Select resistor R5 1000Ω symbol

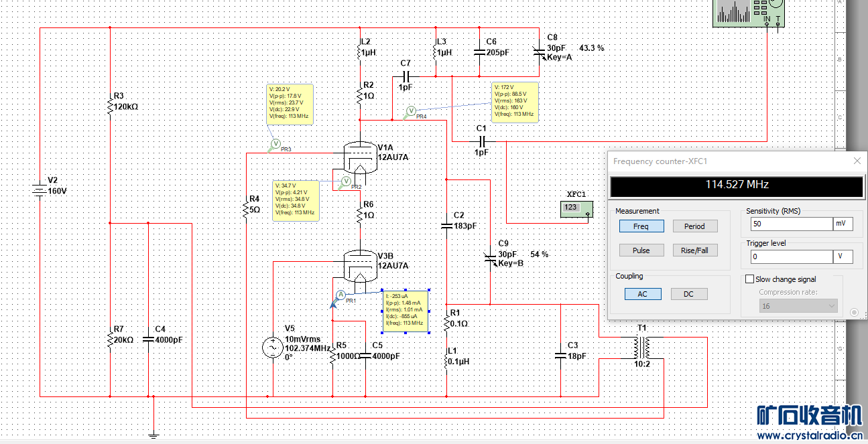click(x=332, y=356)
